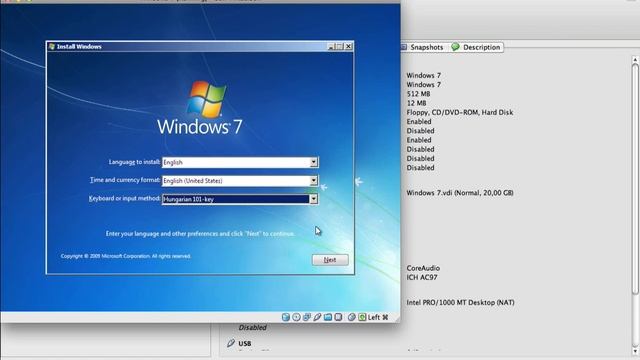Click the Windows 7 logo in installer
The height and width of the screenshot is (360, 640).
click(200, 108)
